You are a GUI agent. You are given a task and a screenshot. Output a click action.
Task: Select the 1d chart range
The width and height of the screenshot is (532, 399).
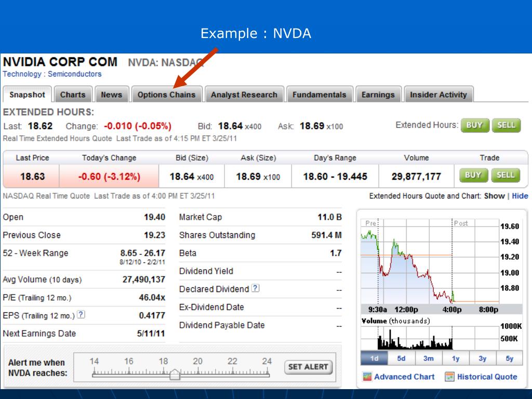click(374, 358)
